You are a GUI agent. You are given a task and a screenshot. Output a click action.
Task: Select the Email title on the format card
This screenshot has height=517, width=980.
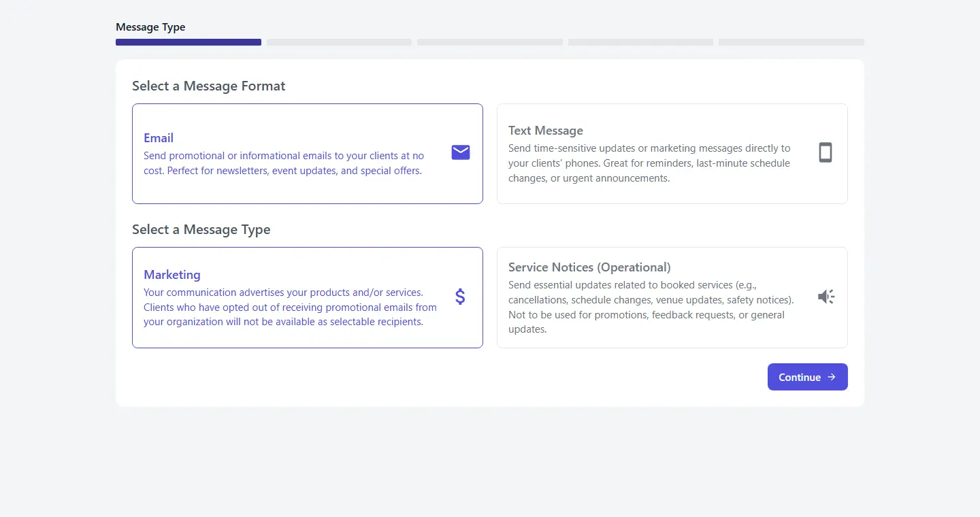(159, 138)
